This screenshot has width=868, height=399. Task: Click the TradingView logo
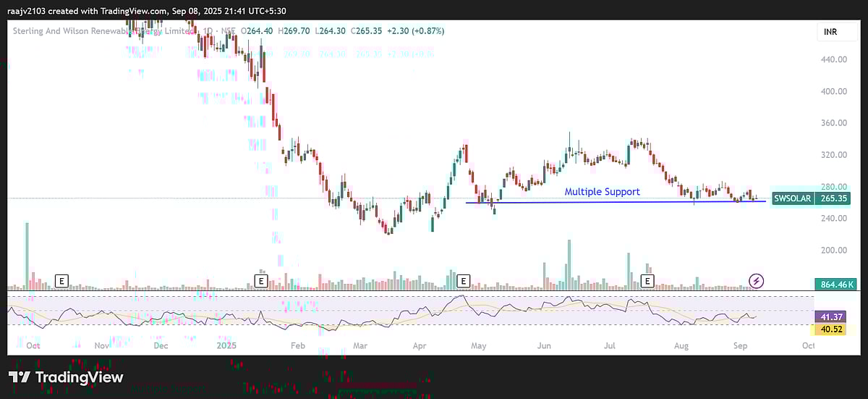coord(66,377)
